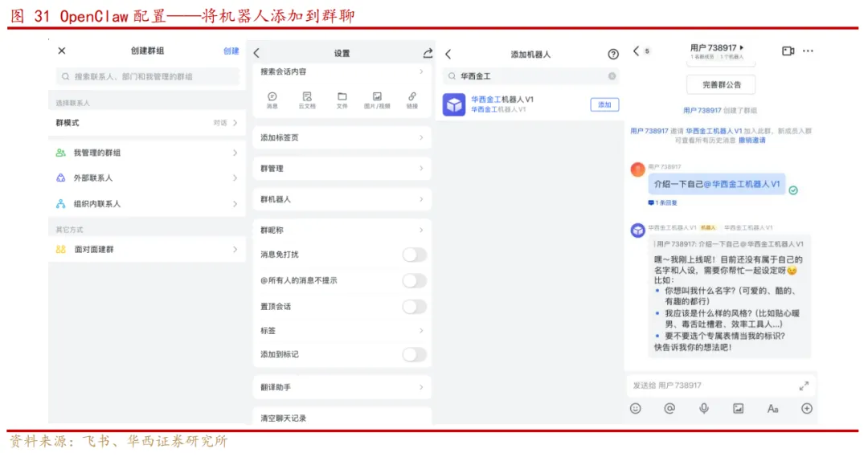Click 添加 button for 华西金工机器人 V1

coord(604,104)
